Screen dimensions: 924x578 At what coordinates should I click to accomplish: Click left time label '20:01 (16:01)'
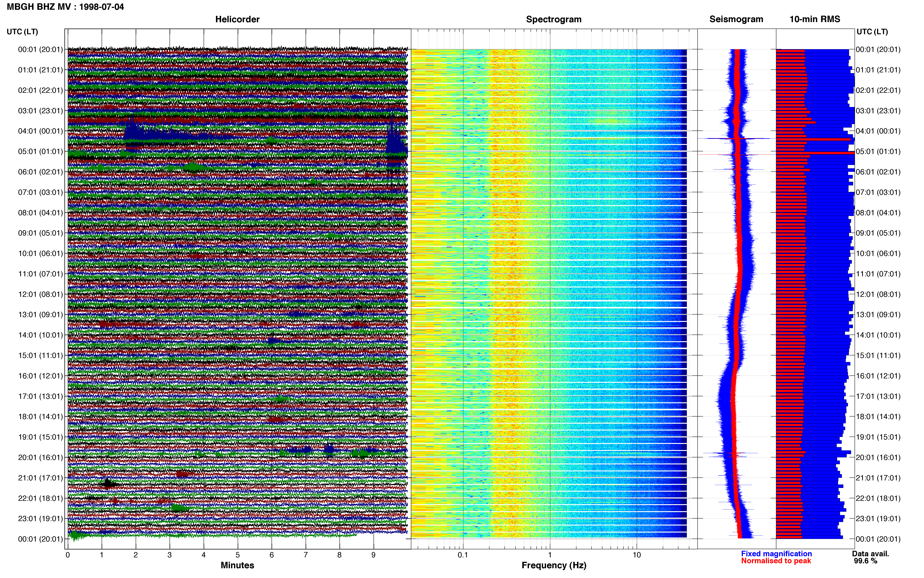(40, 457)
